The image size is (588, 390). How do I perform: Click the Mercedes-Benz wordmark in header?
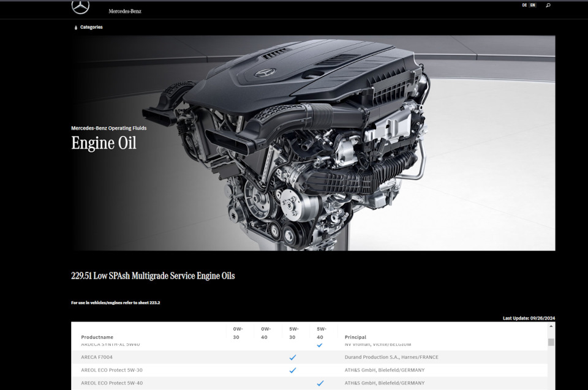(125, 11)
